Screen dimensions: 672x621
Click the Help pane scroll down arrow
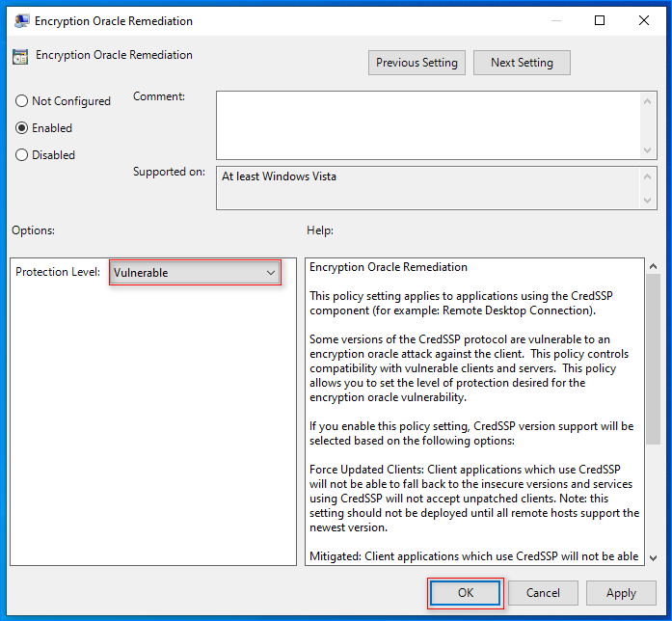coord(653,557)
